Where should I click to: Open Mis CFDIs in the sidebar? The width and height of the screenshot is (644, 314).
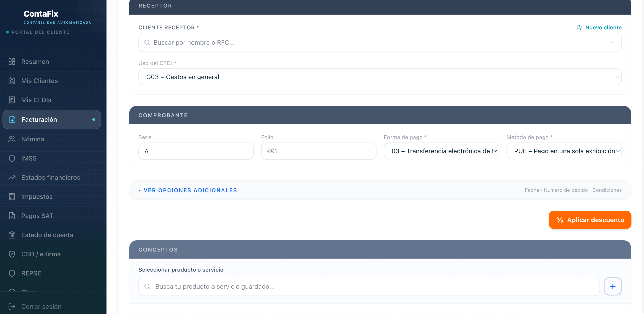pyautogui.click(x=52, y=100)
